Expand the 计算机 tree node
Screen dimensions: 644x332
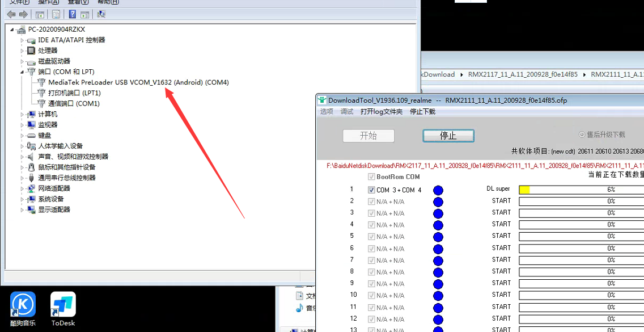click(x=22, y=115)
